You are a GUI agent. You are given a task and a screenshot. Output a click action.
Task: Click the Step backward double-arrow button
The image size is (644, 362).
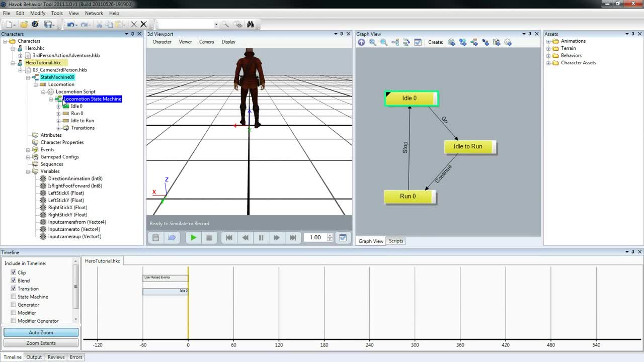click(246, 238)
